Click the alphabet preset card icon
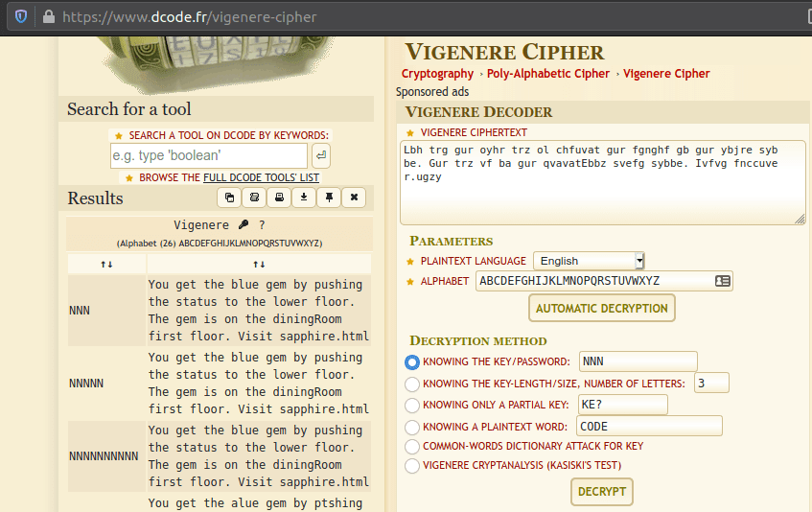Viewport: 812px width, 512px height. (723, 281)
